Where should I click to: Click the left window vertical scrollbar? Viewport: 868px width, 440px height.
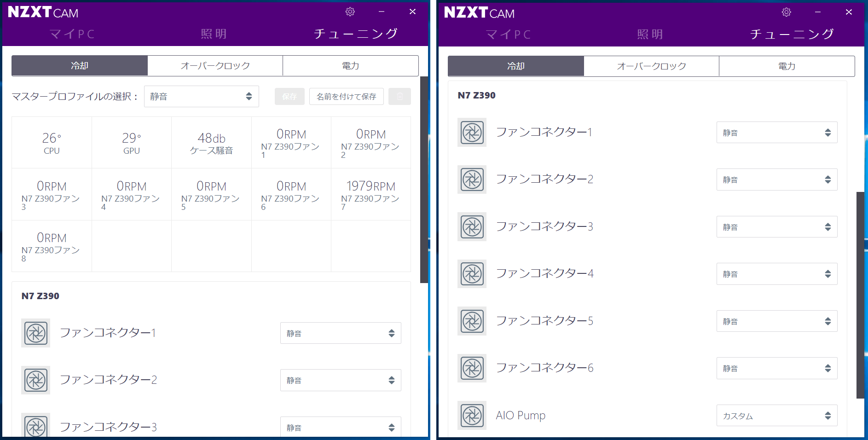(424, 179)
